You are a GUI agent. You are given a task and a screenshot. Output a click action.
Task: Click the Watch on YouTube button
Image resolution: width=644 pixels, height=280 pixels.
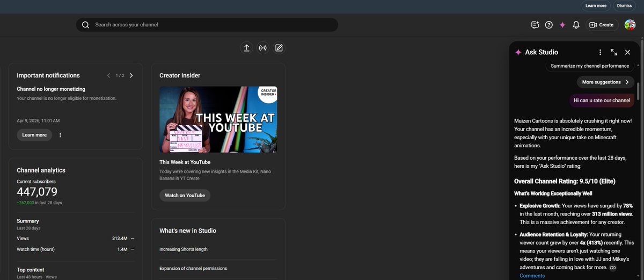185,195
